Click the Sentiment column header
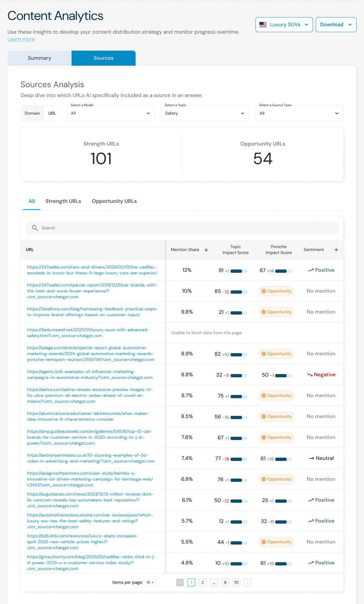This screenshot has width=364, height=604. 314,250
